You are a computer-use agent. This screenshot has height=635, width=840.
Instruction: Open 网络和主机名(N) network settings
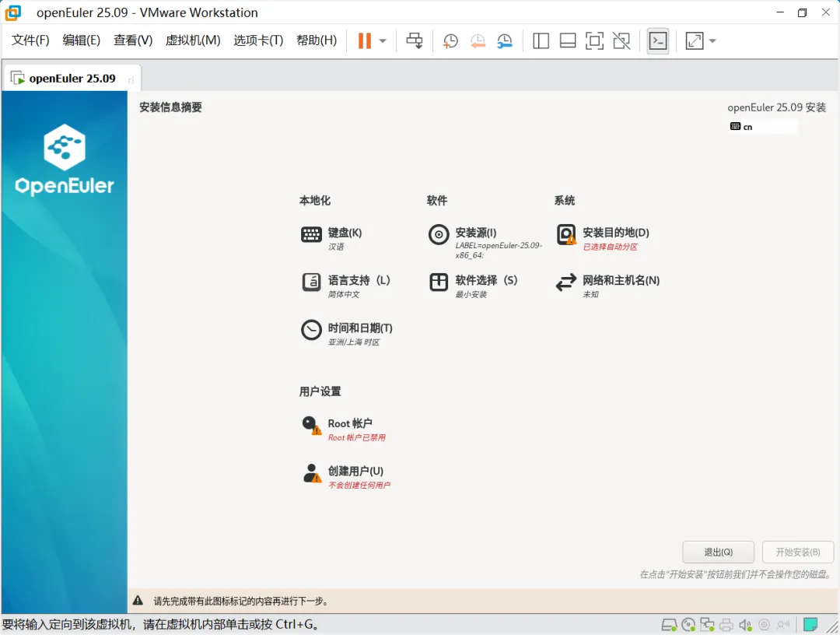point(607,286)
